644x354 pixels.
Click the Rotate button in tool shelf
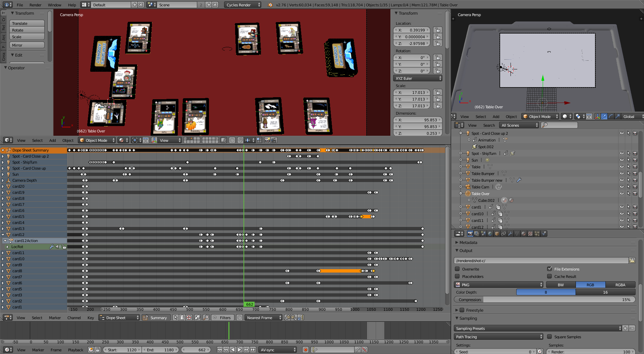27,30
